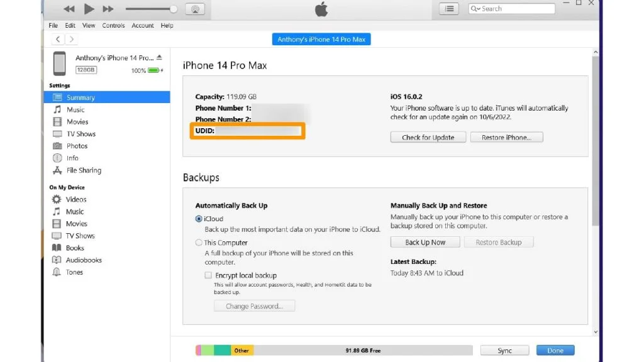Click the iOS 16.0.2 version text

point(406,96)
